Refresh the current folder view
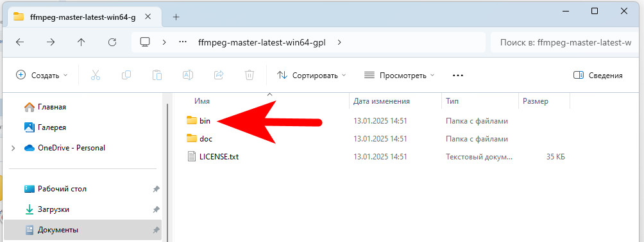Image resolution: width=644 pixels, height=242 pixels. tap(112, 42)
